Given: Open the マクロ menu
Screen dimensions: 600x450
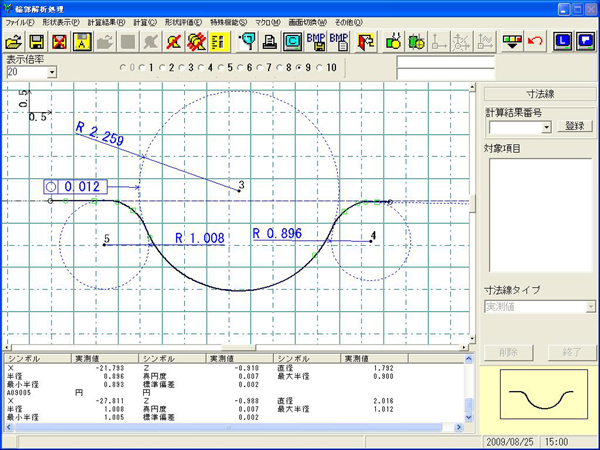Looking at the screenshot, I should click(x=268, y=23).
